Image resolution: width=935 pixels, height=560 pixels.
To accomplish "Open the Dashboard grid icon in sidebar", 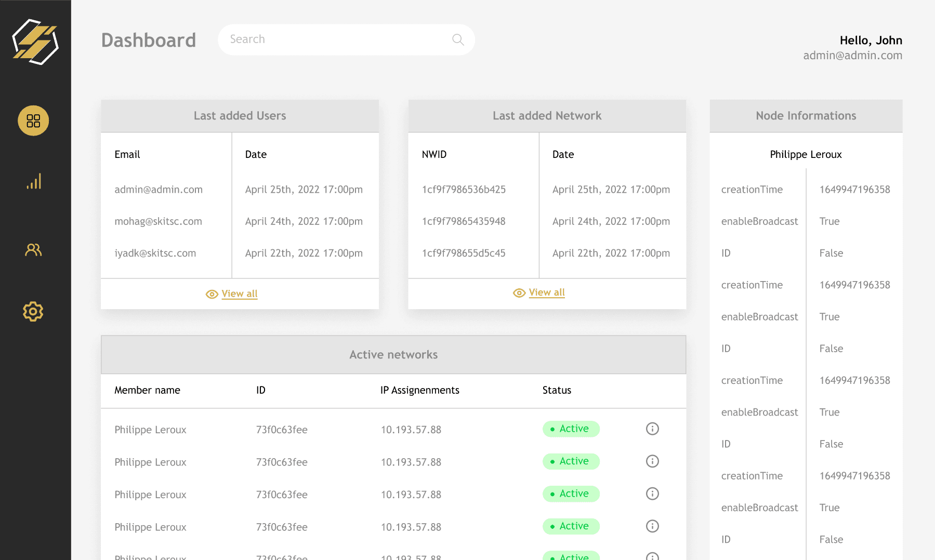I will [33, 121].
